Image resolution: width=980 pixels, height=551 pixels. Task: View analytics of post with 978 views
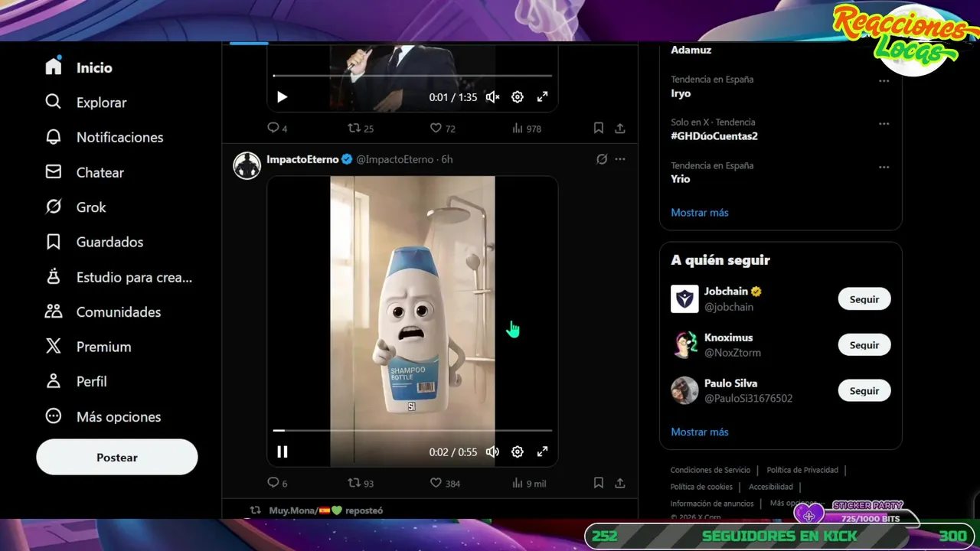click(x=526, y=129)
